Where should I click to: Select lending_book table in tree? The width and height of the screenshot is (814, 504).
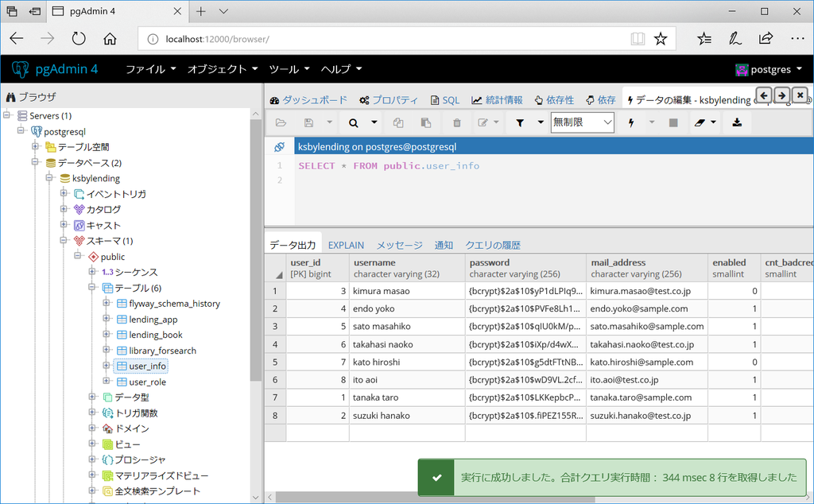[x=156, y=335]
